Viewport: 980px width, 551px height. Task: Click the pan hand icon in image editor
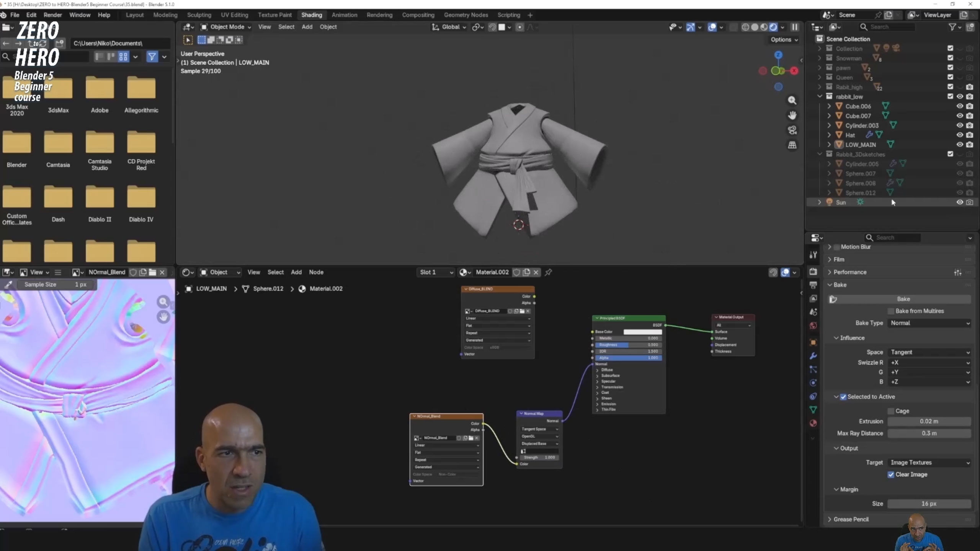163,317
